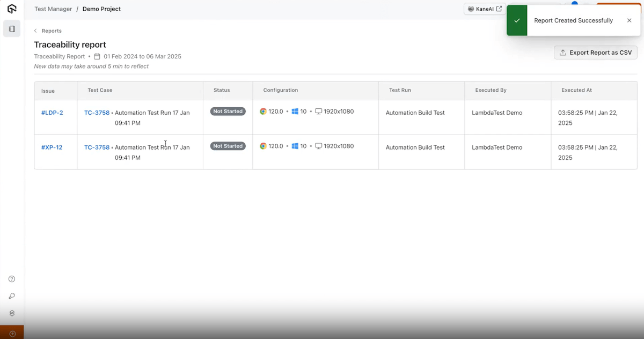Toggle the sidebar panel icon

12,29
